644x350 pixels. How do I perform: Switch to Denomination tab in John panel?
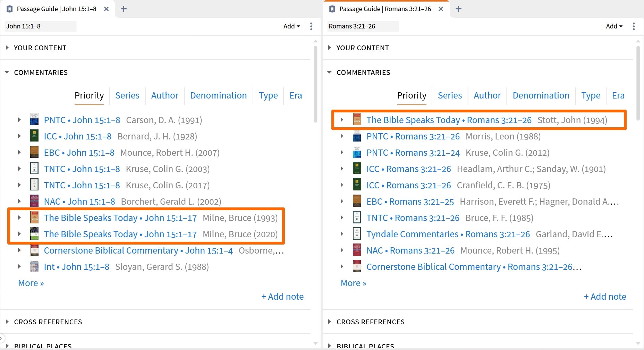(x=219, y=95)
